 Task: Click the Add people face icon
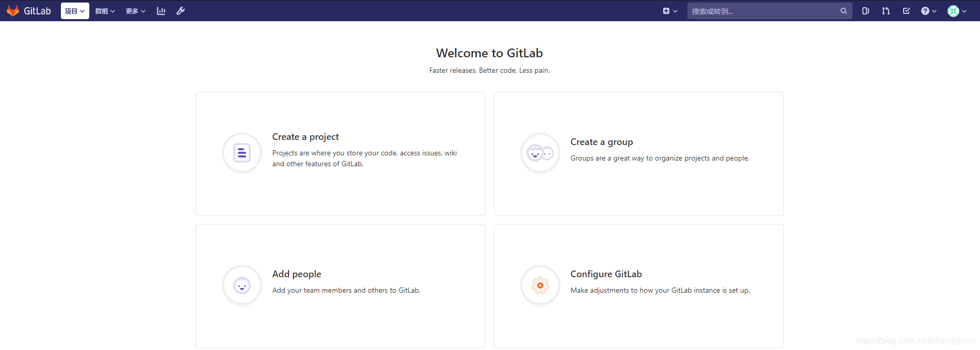(x=242, y=285)
